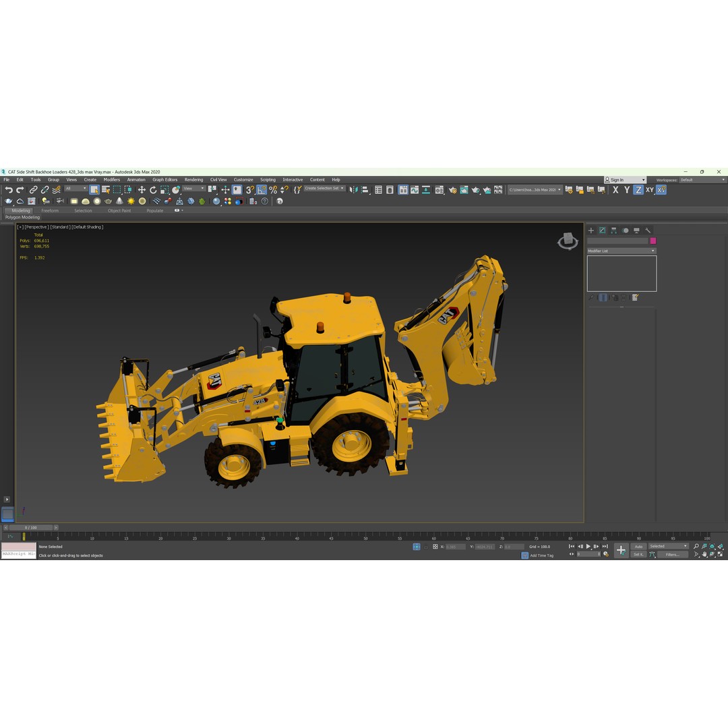This screenshot has height=728, width=728.
Task: Open the Modify panel tab icon
Action: pyautogui.click(x=602, y=231)
